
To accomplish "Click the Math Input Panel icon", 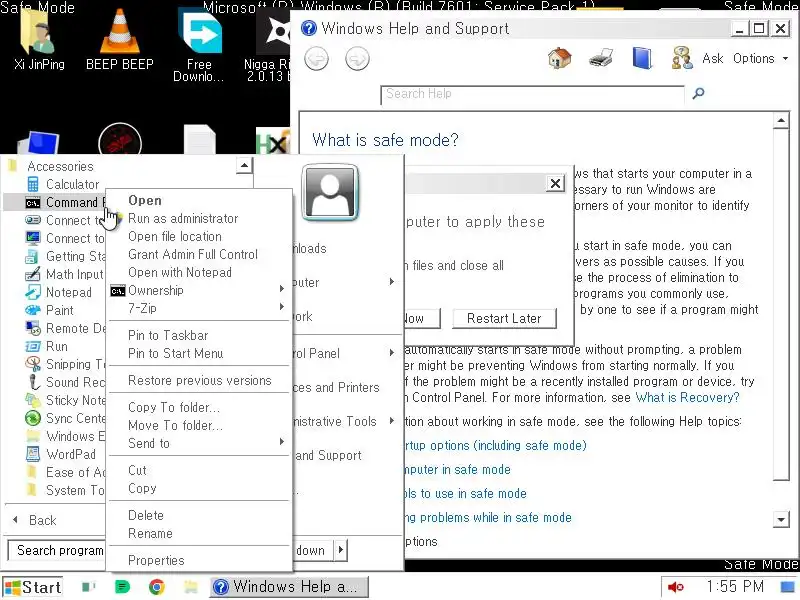I will [x=33, y=274].
